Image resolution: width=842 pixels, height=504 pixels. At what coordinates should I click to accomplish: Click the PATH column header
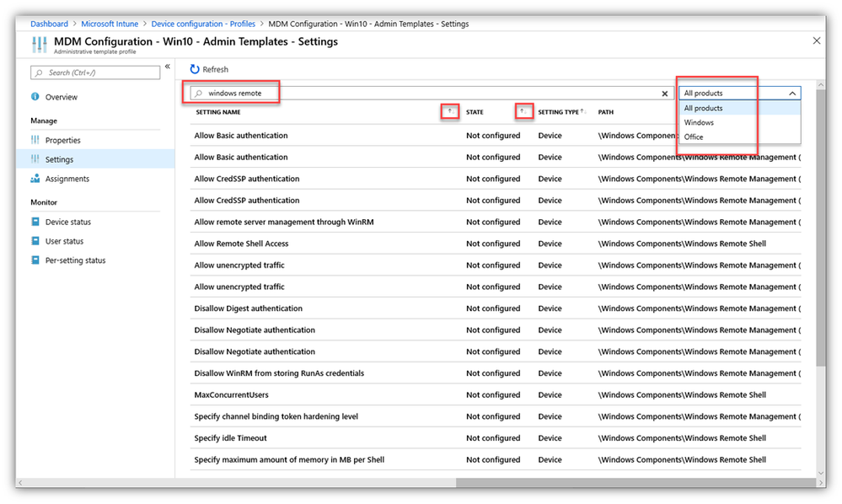(606, 112)
